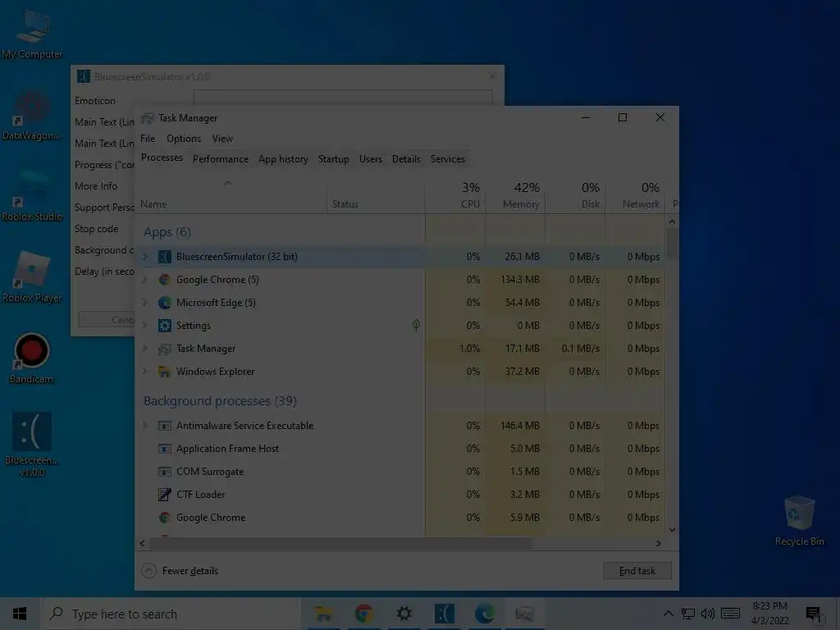
Task: Click the volume speaker tray icon
Action: click(x=708, y=614)
